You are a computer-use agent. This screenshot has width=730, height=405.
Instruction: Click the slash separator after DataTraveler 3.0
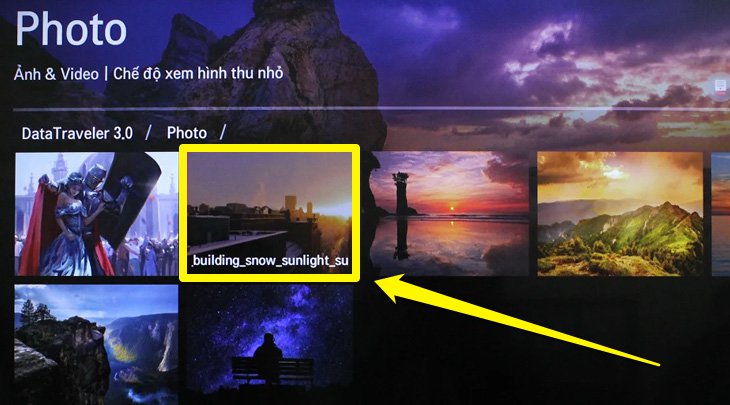[x=148, y=133]
